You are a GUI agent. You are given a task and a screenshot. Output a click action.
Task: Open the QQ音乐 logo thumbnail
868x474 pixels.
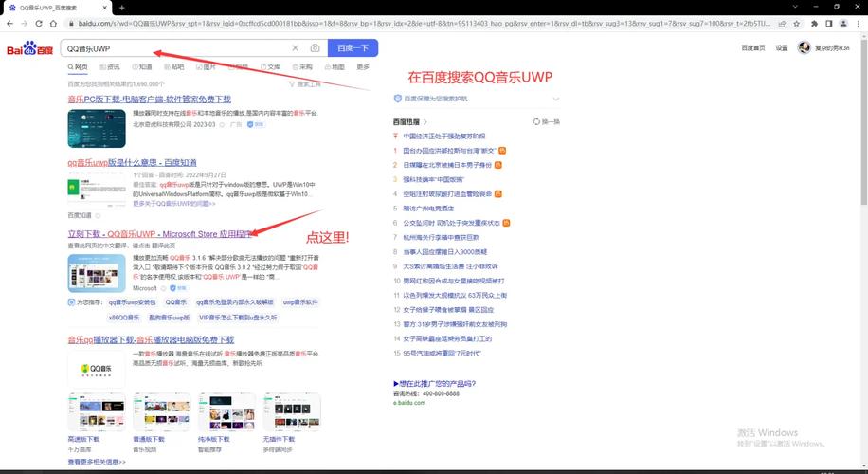pos(97,368)
